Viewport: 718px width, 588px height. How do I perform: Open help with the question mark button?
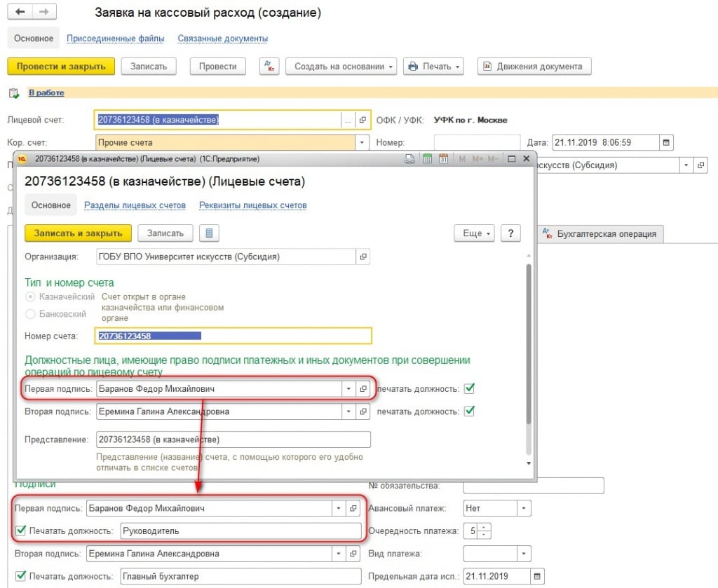pyautogui.click(x=510, y=233)
